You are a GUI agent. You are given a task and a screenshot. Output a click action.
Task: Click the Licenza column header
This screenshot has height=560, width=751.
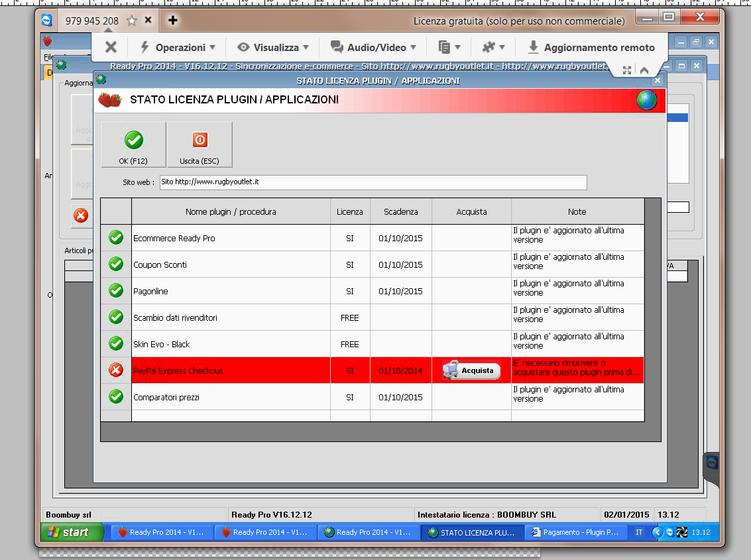(x=349, y=211)
